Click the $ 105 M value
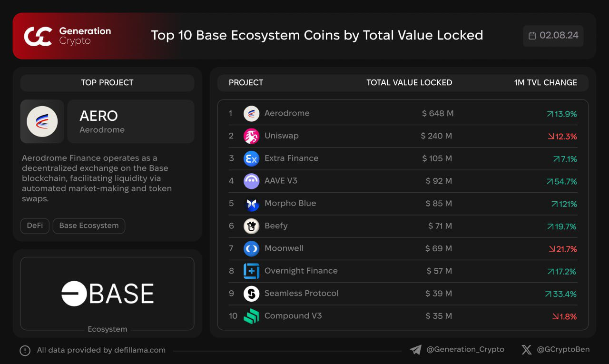The height and width of the screenshot is (364, 609). coord(437,158)
